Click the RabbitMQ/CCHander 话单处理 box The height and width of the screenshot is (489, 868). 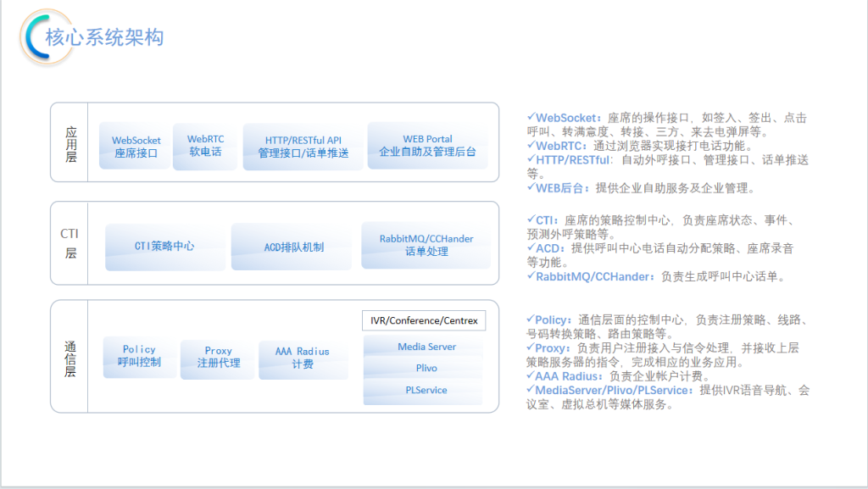[x=426, y=246]
